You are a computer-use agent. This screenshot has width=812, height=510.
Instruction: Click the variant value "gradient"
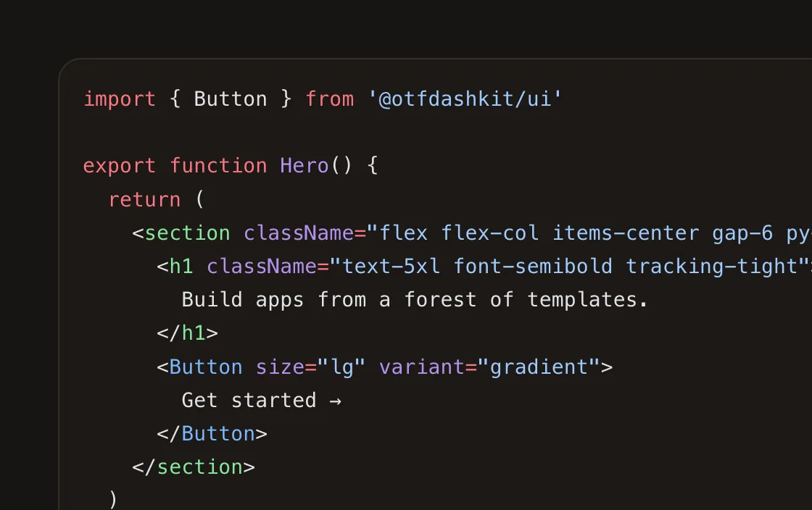point(539,367)
